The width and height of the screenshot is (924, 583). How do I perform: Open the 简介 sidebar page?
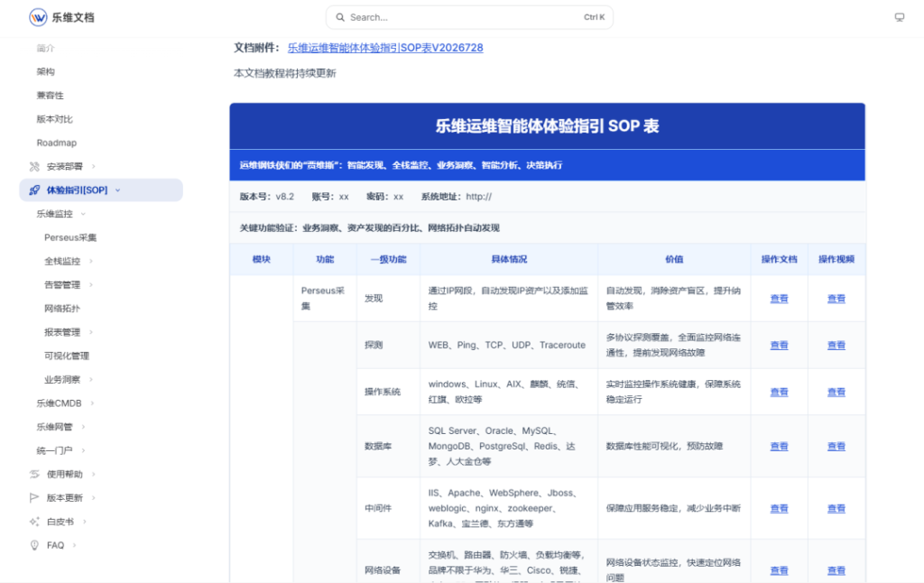click(x=45, y=48)
